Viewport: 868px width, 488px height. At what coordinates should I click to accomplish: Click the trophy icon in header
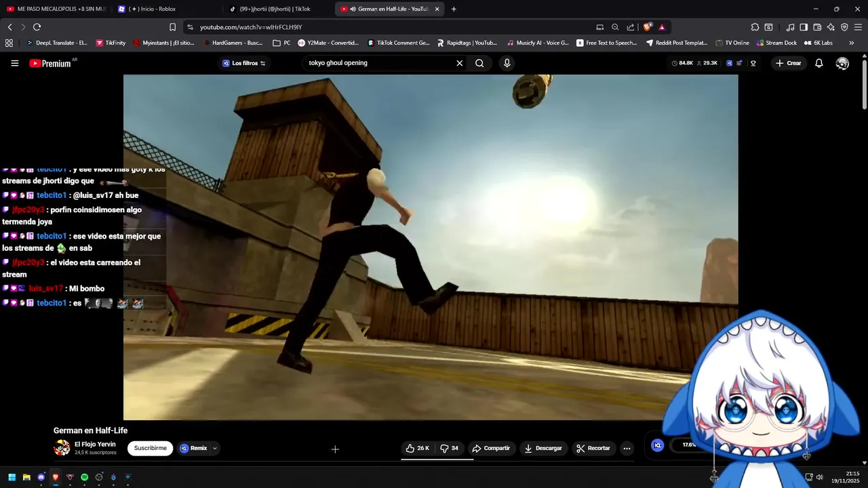coord(753,63)
